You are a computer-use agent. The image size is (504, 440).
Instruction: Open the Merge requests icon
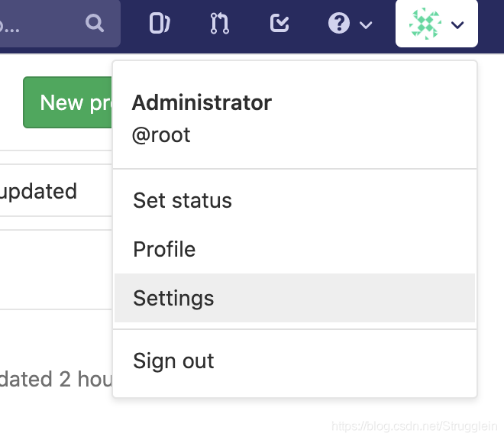tap(220, 23)
